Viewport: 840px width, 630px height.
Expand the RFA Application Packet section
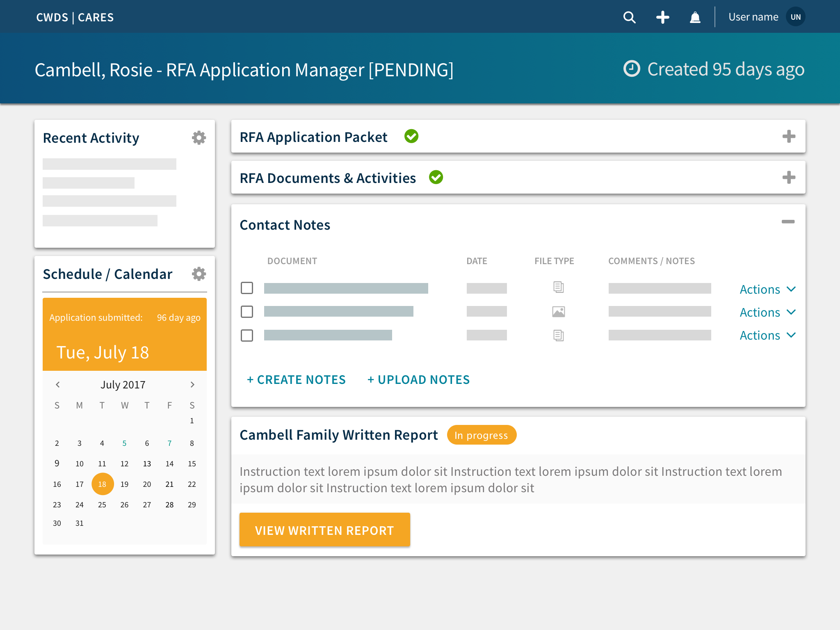point(788,137)
